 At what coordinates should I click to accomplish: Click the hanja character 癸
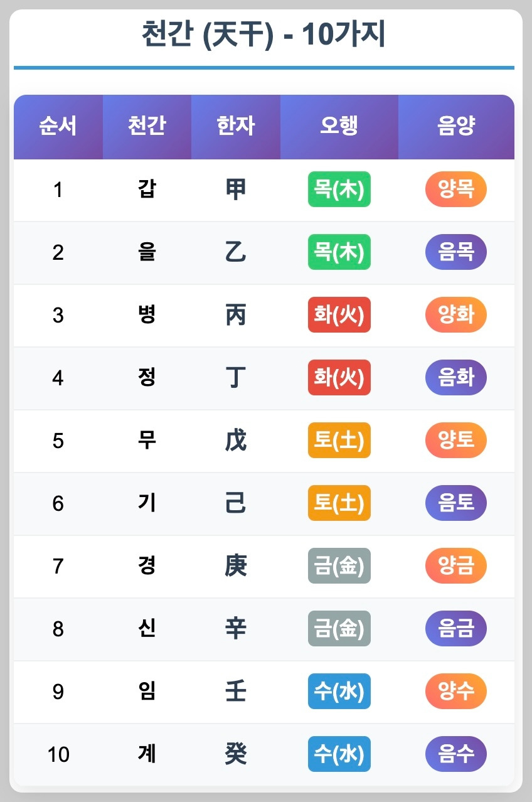[235, 754]
